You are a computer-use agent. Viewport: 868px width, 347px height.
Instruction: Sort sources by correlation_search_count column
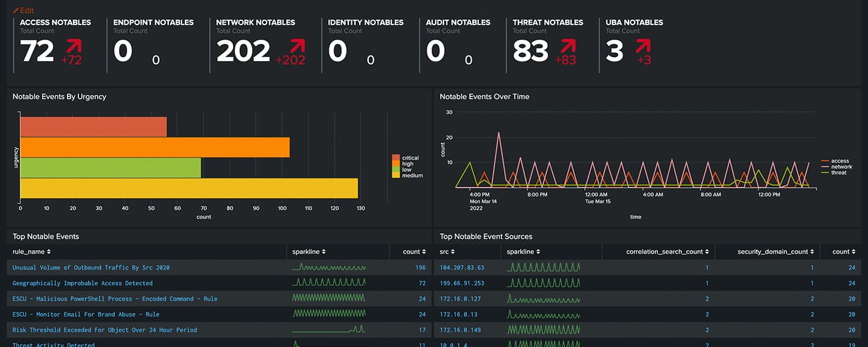667,252
